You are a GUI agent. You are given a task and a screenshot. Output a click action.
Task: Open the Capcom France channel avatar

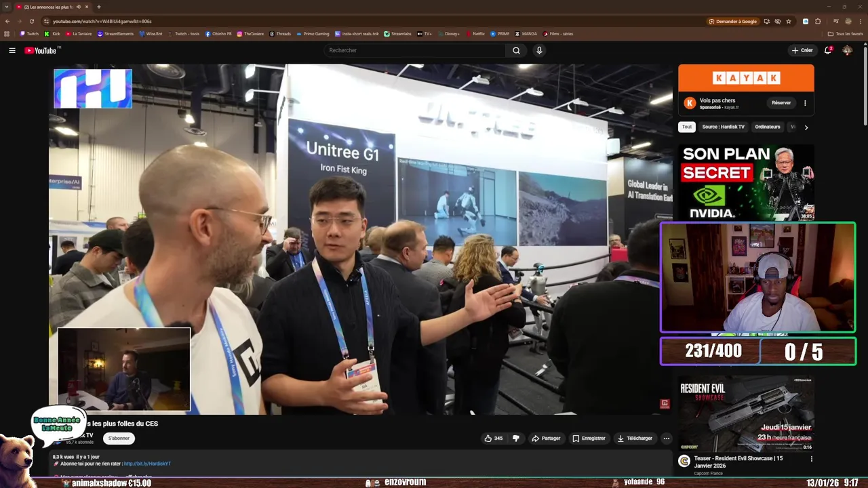pyautogui.click(x=684, y=461)
